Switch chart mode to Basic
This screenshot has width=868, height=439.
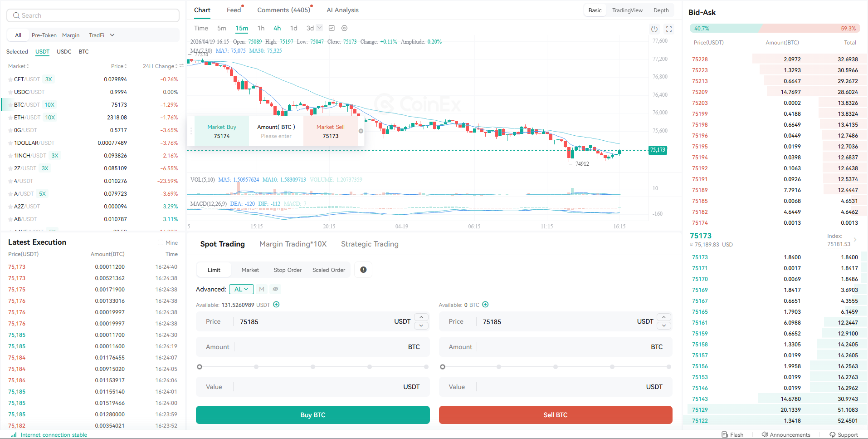pyautogui.click(x=595, y=10)
